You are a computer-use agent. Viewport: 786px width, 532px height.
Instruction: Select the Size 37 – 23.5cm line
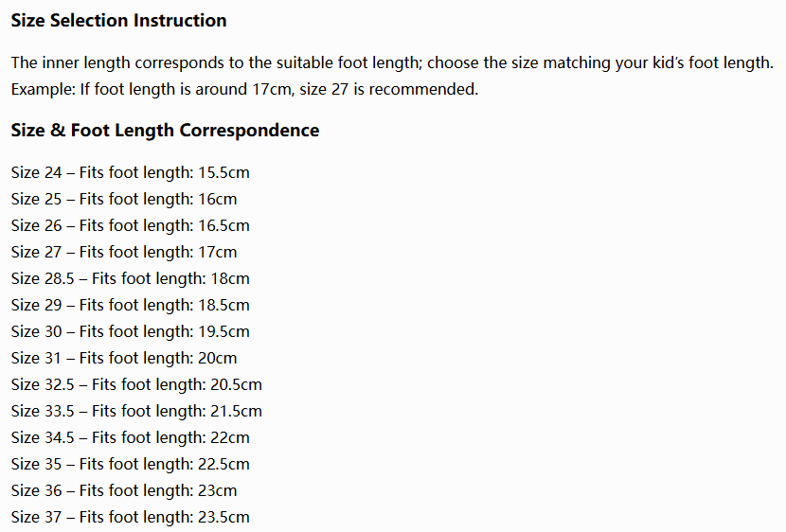click(x=131, y=518)
